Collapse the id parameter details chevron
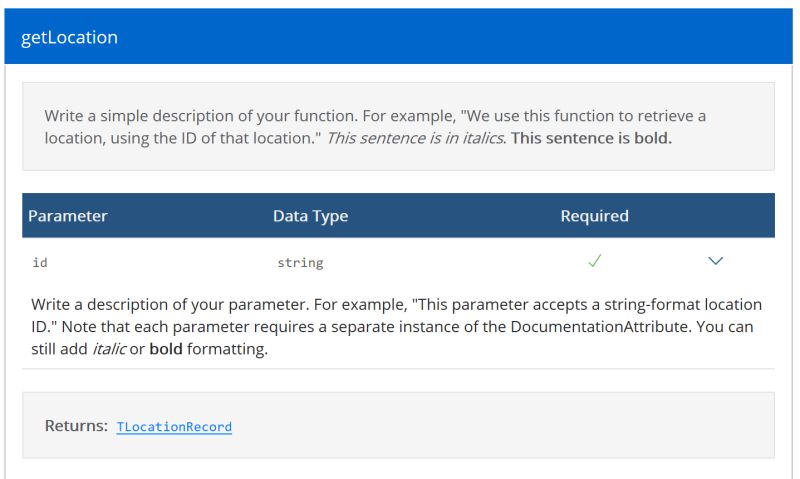Image resolution: width=800 pixels, height=479 pixels. point(715,261)
